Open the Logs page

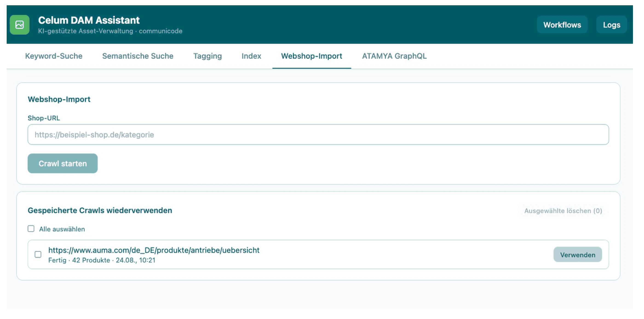point(612,25)
